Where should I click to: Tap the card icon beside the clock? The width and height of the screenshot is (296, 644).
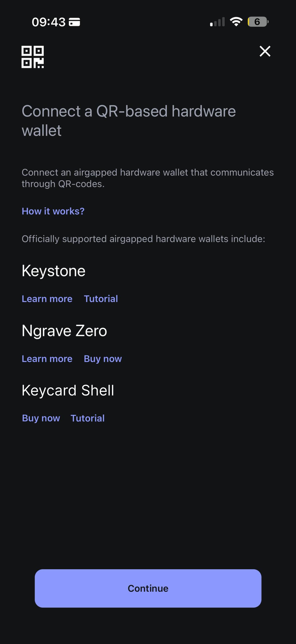[x=74, y=22]
